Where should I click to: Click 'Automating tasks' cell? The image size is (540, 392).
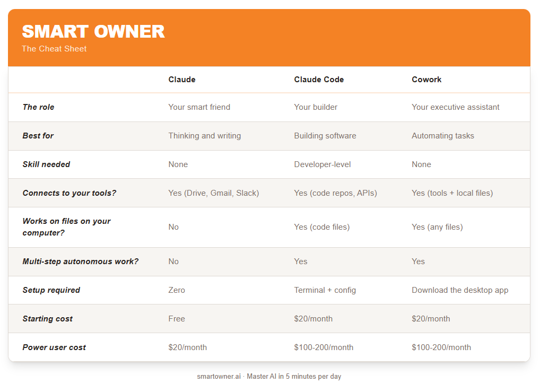pyautogui.click(x=443, y=136)
